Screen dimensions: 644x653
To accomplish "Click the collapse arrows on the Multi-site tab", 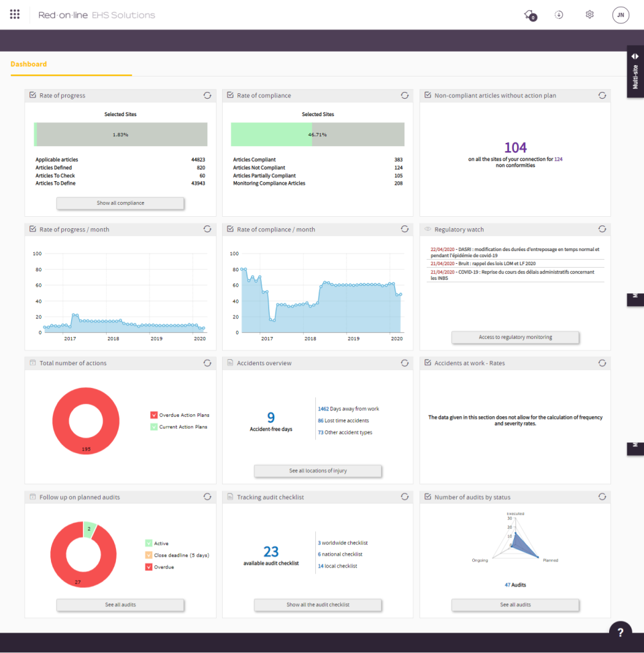I will 635,56.
